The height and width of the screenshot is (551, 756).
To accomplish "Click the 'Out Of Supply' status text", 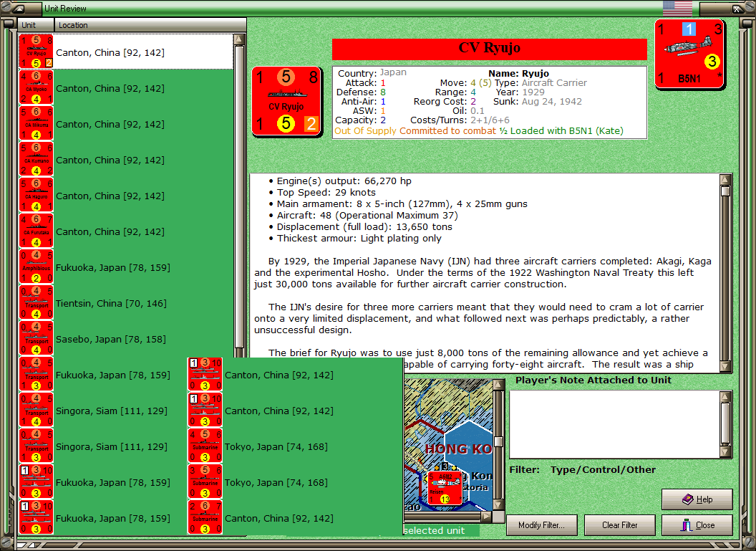I will pyautogui.click(x=365, y=130).
